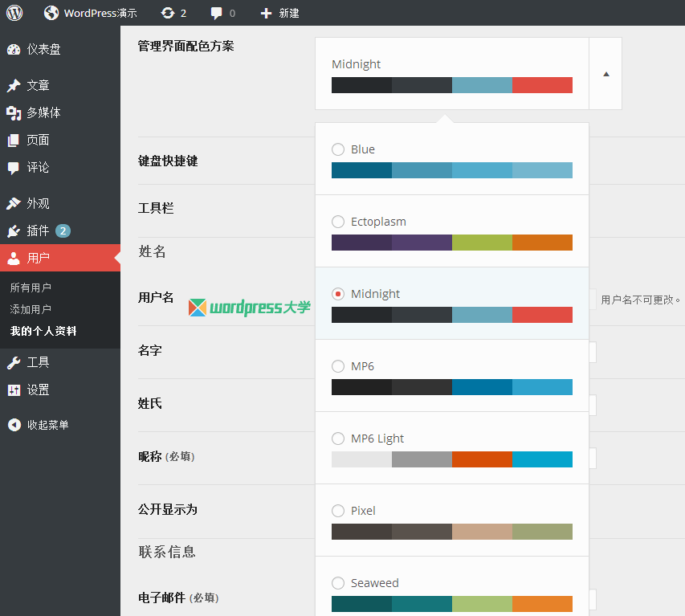Screen dimensions: 685x616
Task: Click 收起菜单 to collapse sidebar
Action: 48,425
